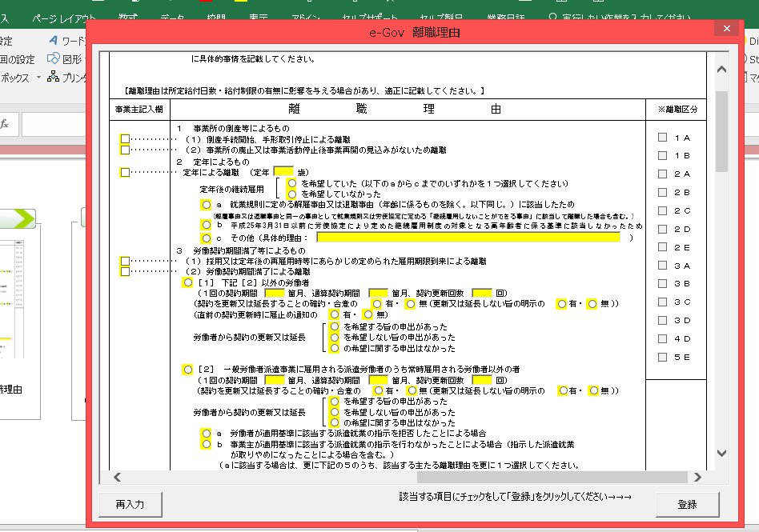Image resolution: width=759 pixels, height=532 pixels.
Task: Click the 登録 button
Action: (x=688, y=505)
